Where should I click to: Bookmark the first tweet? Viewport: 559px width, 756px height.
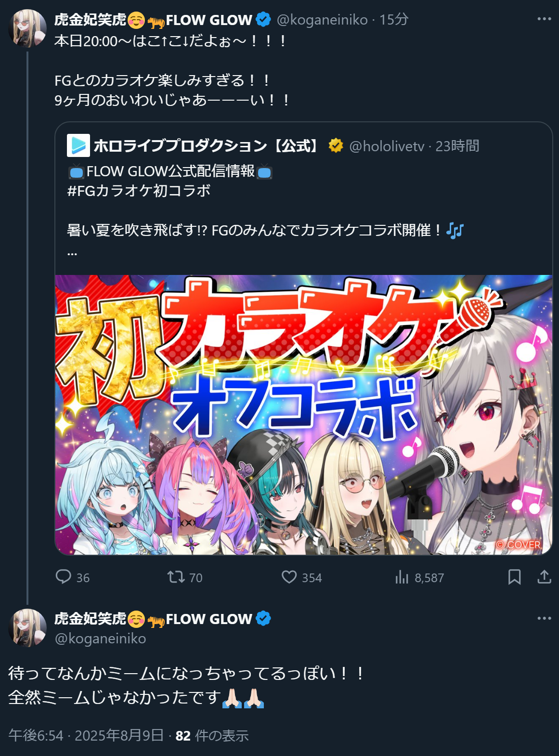(515, 577)
